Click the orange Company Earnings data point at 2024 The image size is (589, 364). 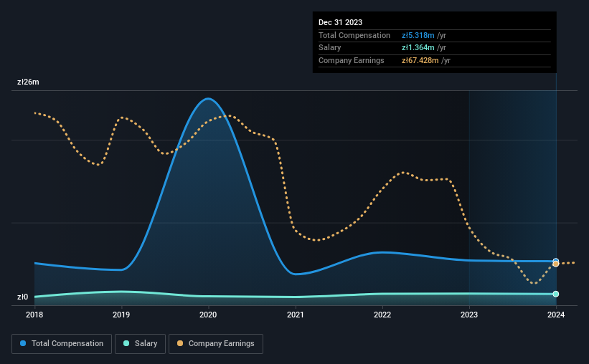[x=556, y=264]
